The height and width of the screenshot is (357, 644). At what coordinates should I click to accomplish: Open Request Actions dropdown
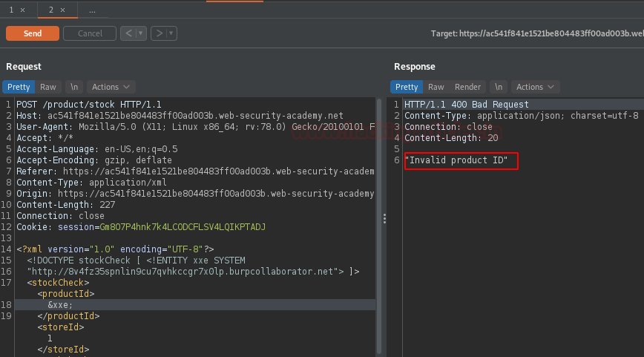111,87
